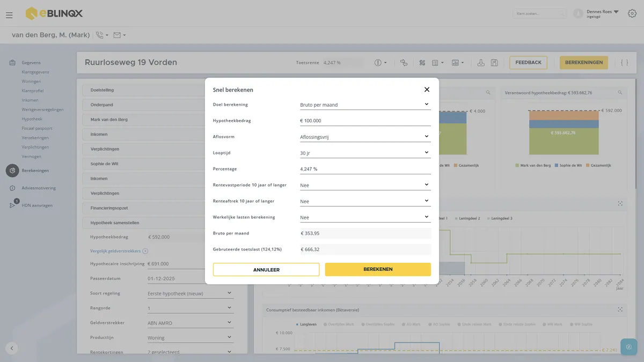Open HDN aanvragen in the sidebar
Screen dimensions: 644x362
[x=37, y=205]
